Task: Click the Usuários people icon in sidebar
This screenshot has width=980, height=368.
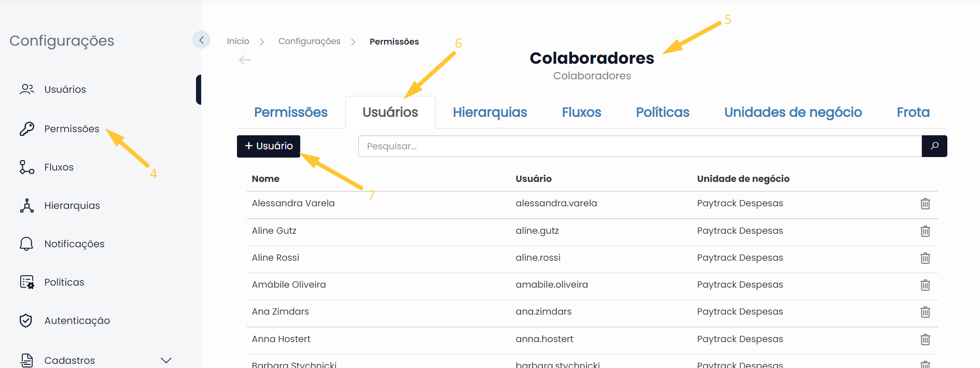Action: (x=27, y=89)
